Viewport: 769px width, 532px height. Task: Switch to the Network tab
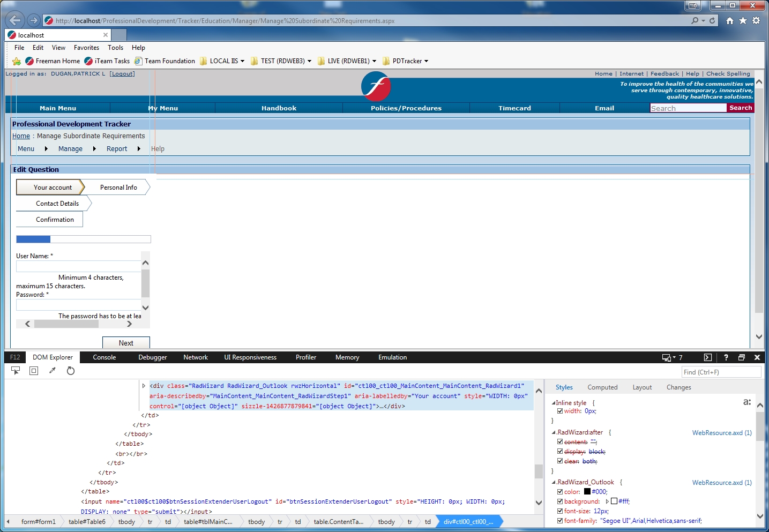point(196,357)
